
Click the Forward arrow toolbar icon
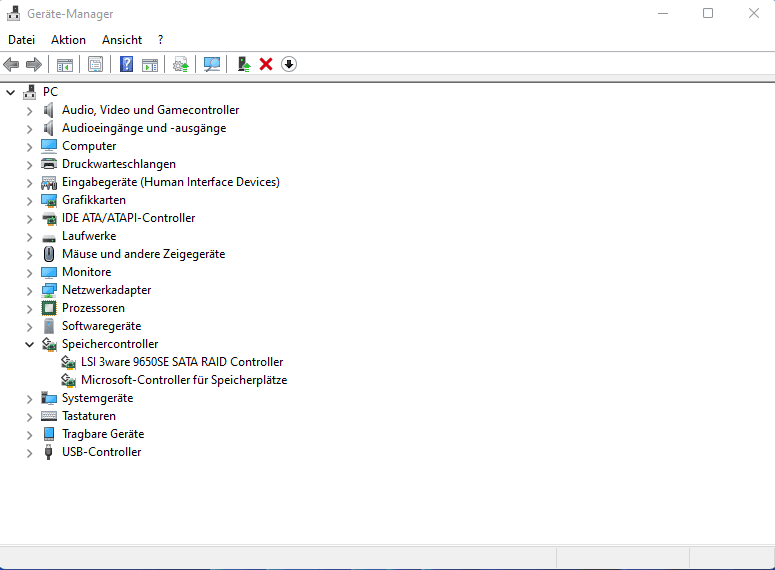(34, 64)
